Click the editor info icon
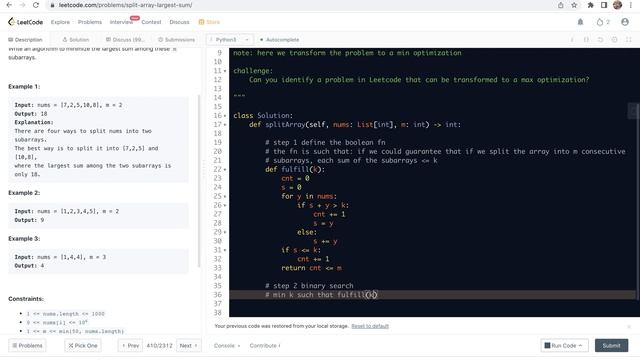 point(572,40)
